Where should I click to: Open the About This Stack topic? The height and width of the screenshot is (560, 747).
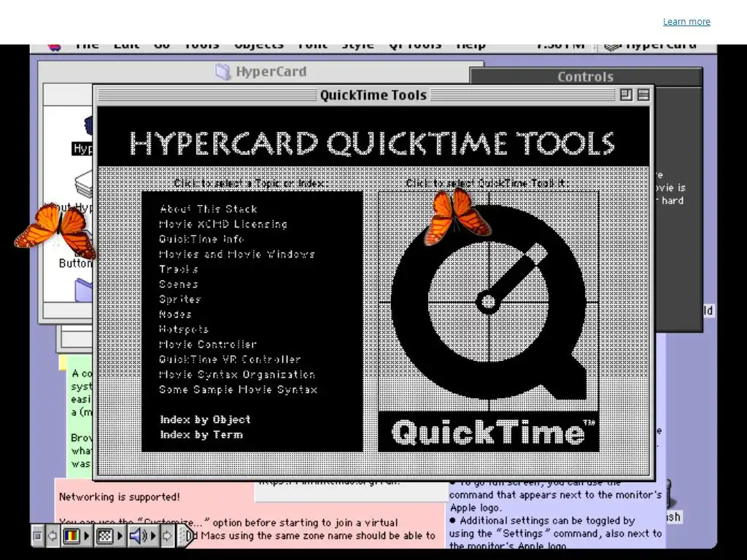click(209, 209)
